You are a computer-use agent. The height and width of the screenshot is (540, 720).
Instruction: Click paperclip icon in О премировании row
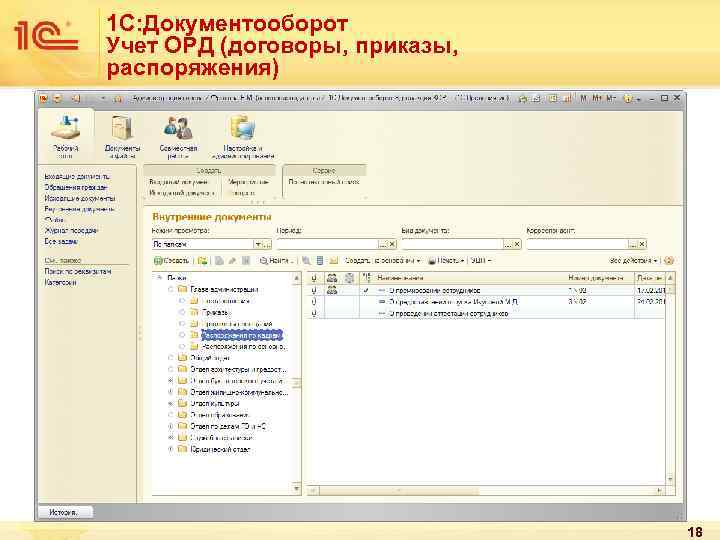(314, 290)
